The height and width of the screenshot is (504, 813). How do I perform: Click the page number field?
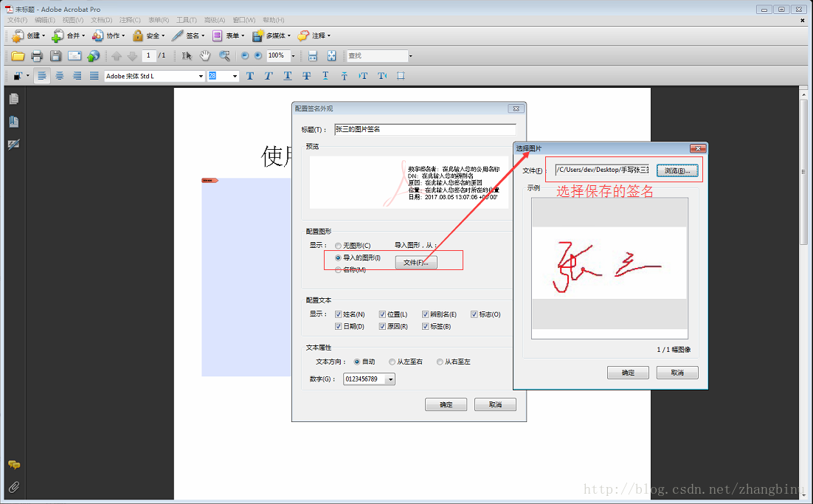[149, 55]
